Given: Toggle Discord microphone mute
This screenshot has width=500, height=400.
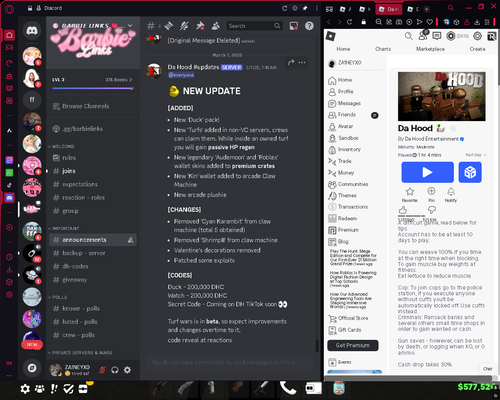Looking at the screenshot, I should (x=102, y=370).
